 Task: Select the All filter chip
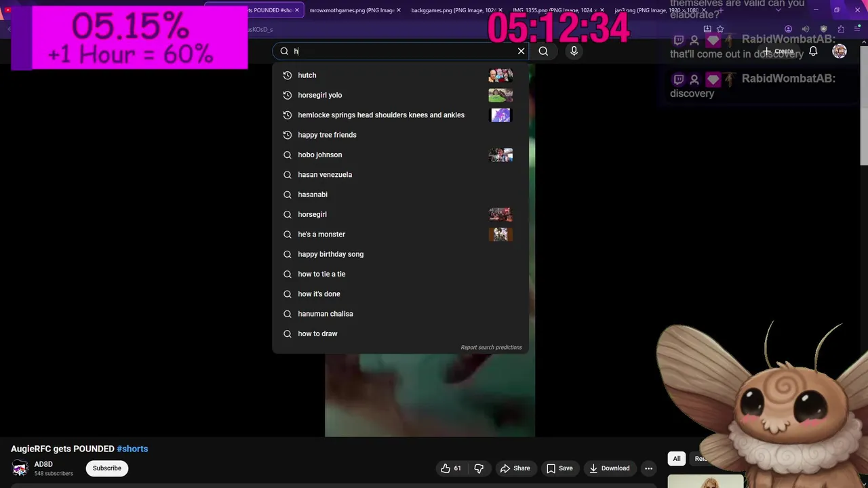click(x=676, y=459)
